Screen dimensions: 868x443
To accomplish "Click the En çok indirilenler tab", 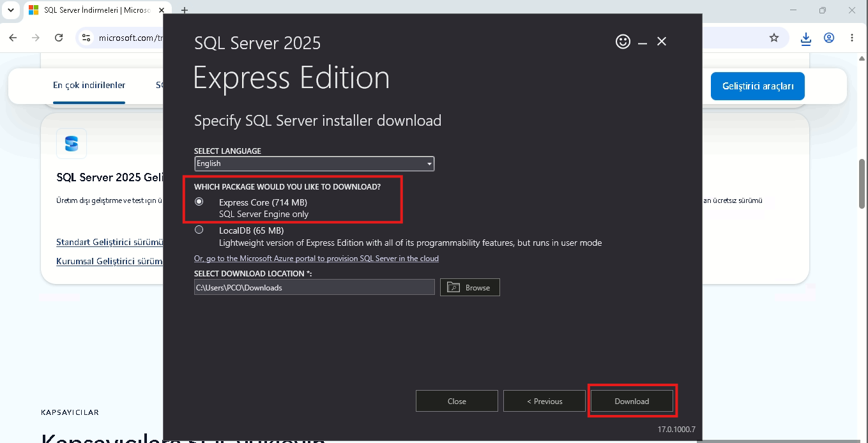I will tap(89, 85).
